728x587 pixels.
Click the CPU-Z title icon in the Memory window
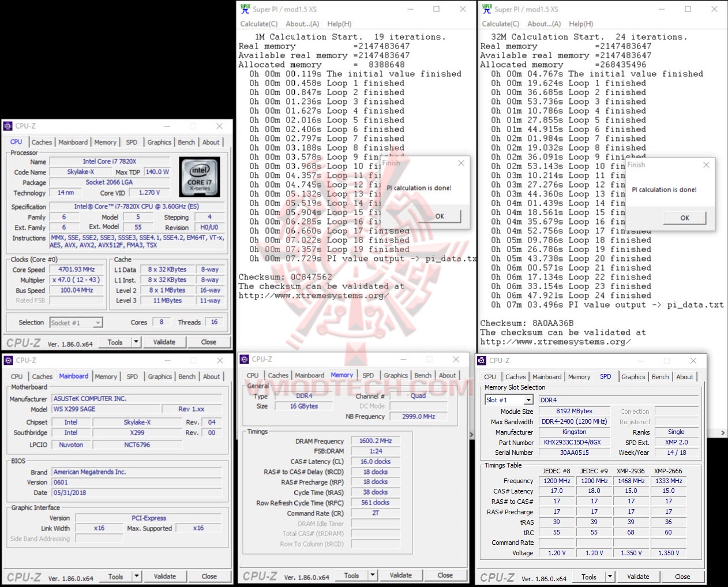pyautogui.click(x=245, y=359)
